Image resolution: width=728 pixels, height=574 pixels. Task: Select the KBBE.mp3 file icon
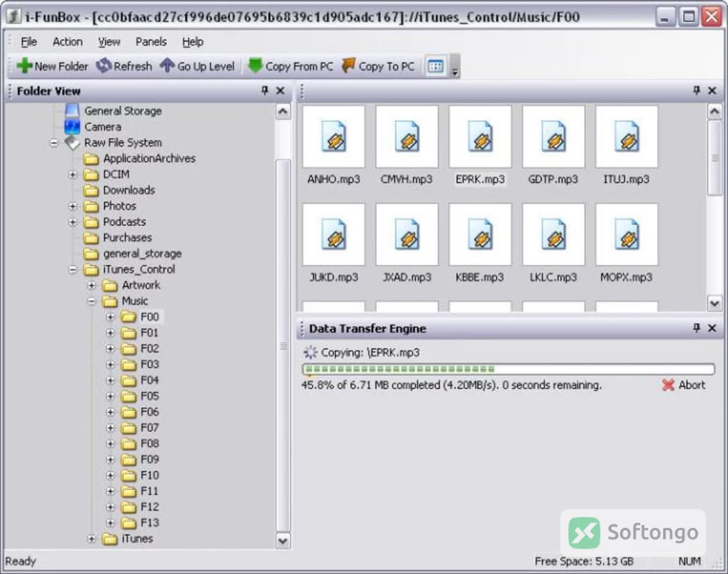pos(480,234)
